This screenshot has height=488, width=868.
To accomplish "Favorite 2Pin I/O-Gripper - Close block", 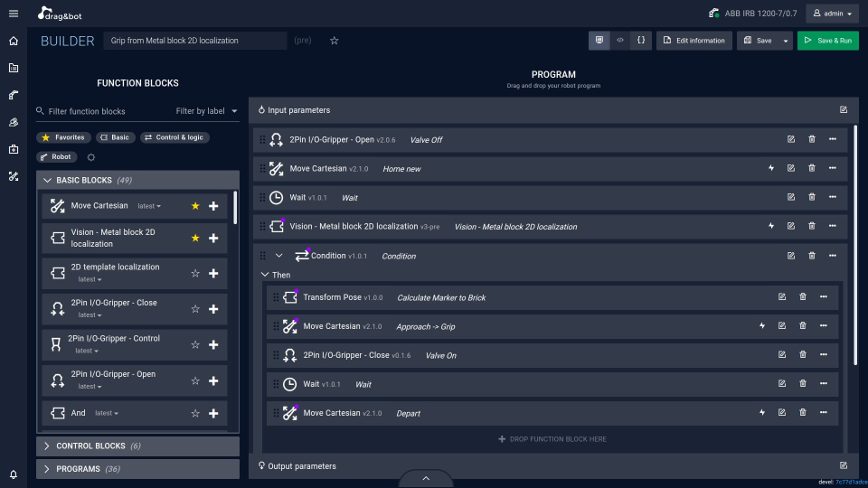I will [x=195, y=309].
